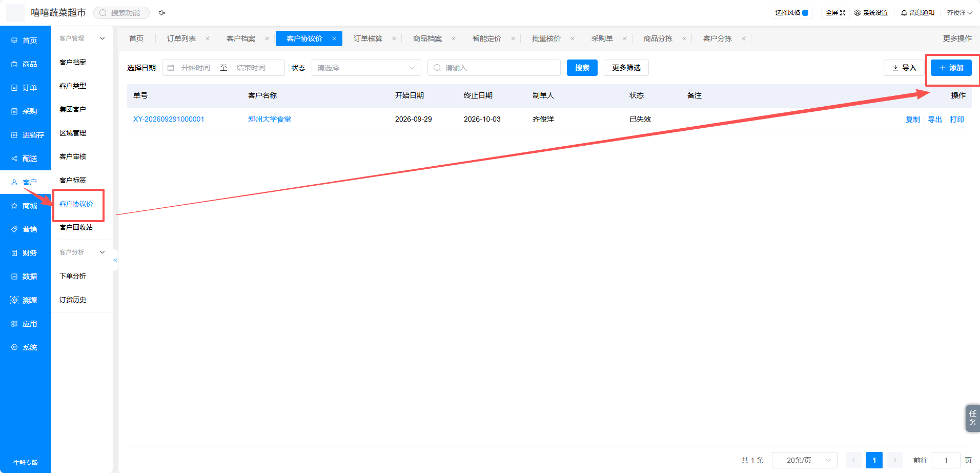
Task: Open 系统设置 gear settings
Action: coord(857,13)
